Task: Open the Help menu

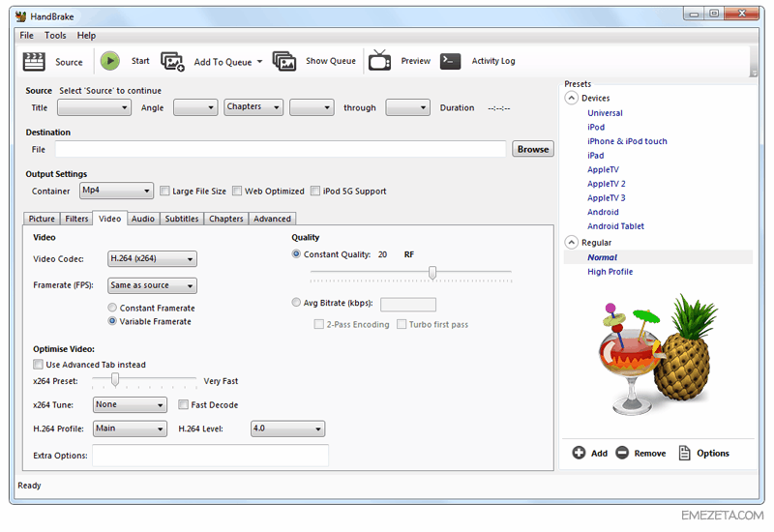Action: click(x=86, y=36)
